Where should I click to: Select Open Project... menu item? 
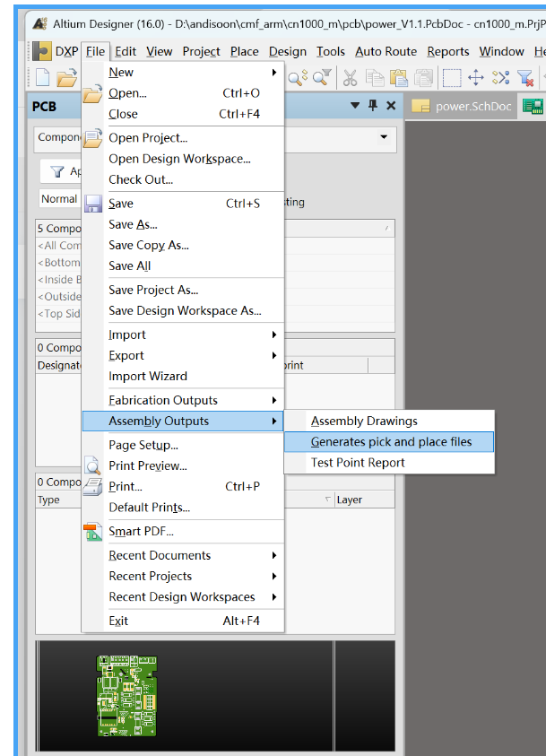183,138
